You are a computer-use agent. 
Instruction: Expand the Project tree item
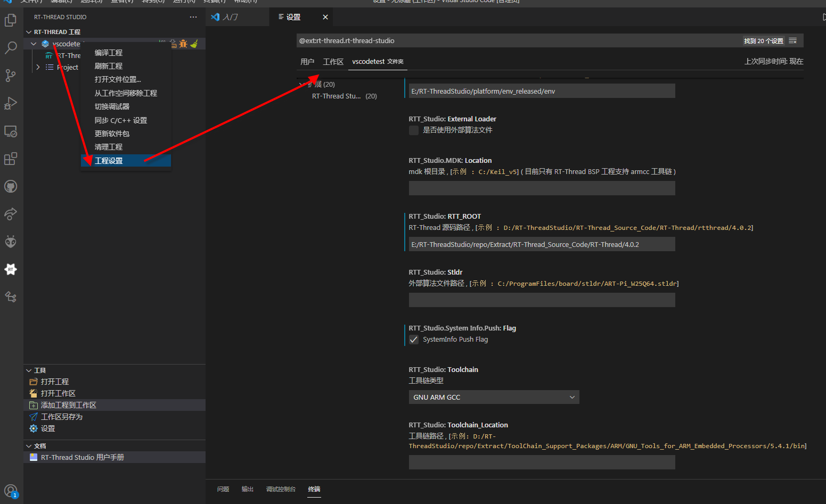point(37,67)
